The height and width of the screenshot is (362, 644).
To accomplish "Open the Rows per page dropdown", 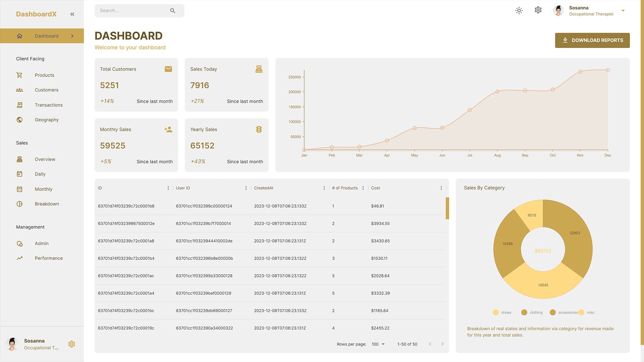I will 378,344.
